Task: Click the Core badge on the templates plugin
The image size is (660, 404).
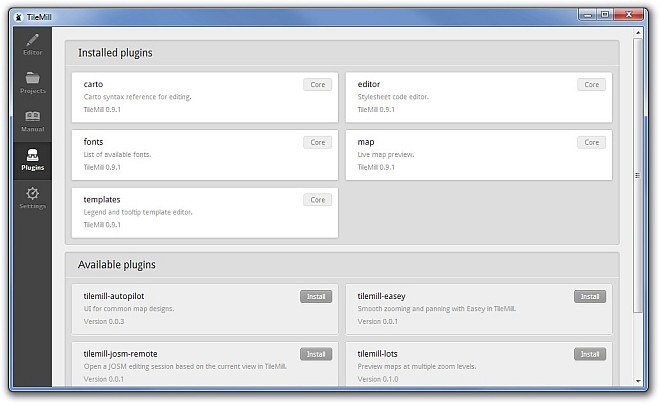Action: coord(317,200)
